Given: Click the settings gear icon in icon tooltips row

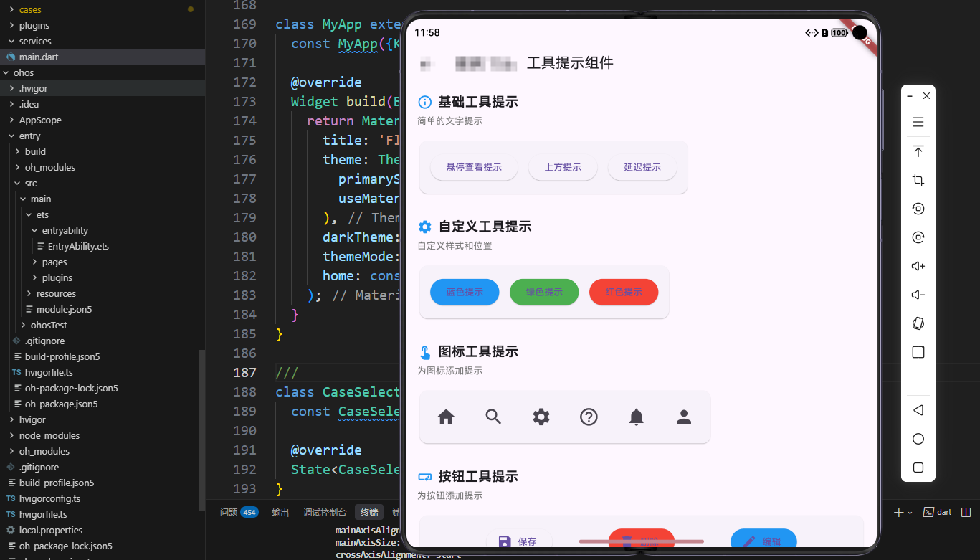Looking at the screenshot, I should (541, 416).
